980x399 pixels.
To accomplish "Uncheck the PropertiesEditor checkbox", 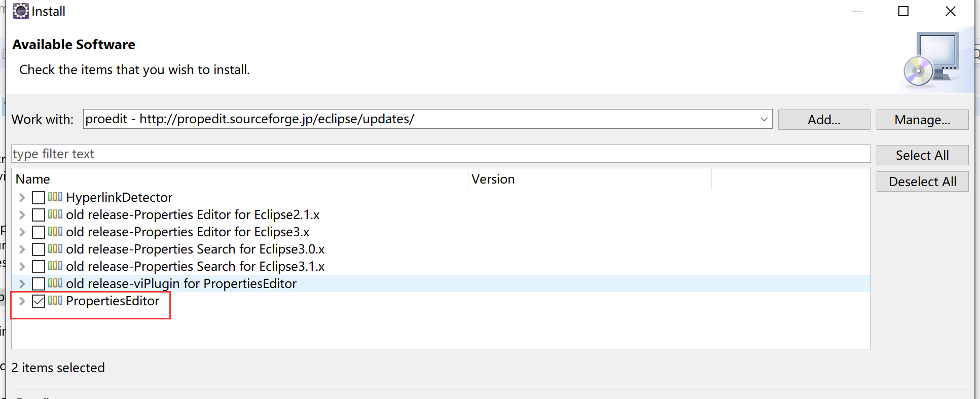I will (x=39, y=301).
